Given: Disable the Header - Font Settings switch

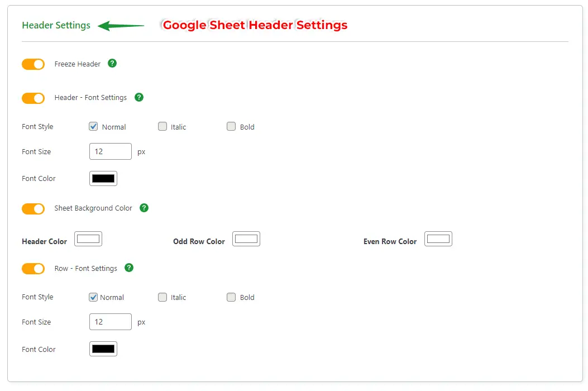Looking at the screenshot, I should click(33, 98).
